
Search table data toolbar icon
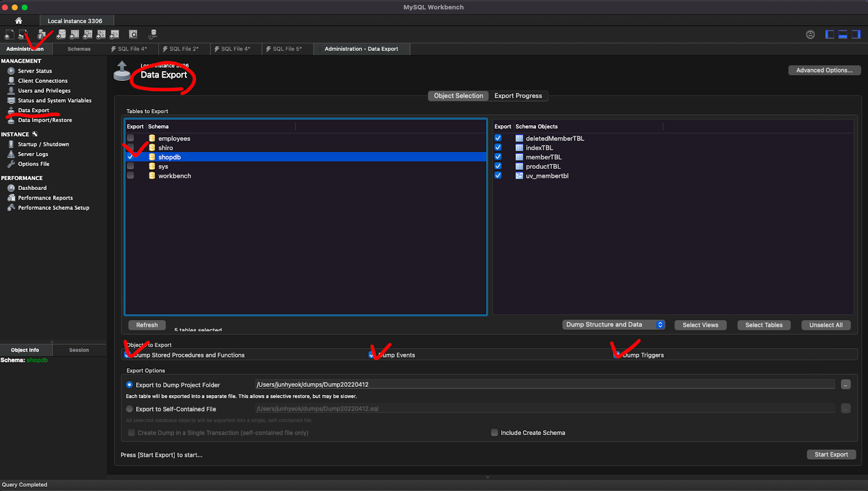pyautogui.click(x=133, y=34)
